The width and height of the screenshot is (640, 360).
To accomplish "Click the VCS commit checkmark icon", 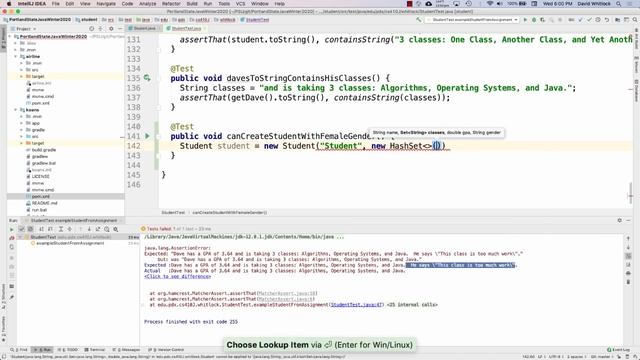I will pyautogui.click(x=589, y=20).
